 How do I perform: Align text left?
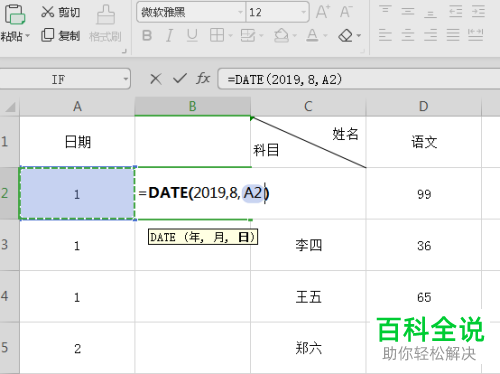click(385, 35)
